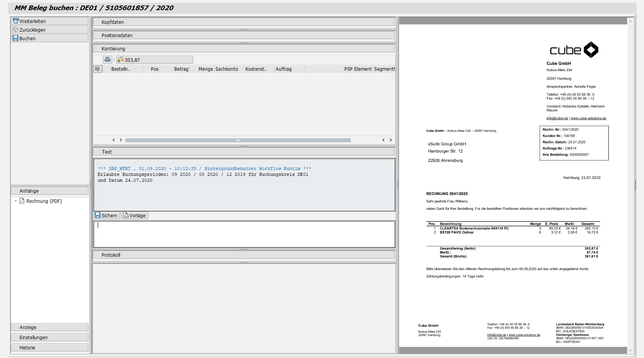644x358 pixels.
Task: Click the save disk icon on the Buchen button
Action: [x=16, y=38]
